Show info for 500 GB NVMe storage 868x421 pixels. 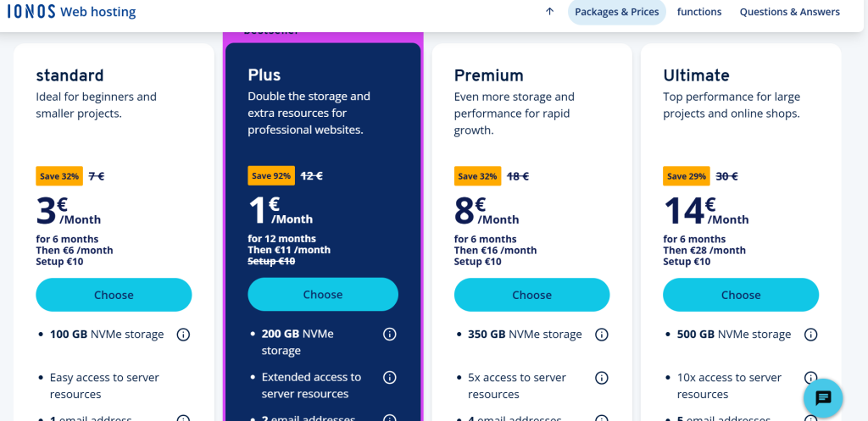pos(810,335)
